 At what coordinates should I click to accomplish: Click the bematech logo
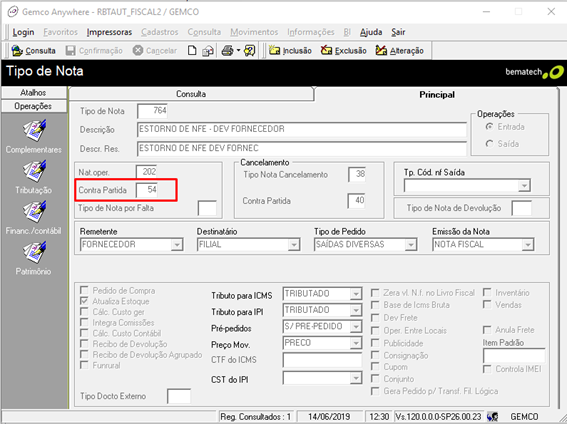pos(534,72)
